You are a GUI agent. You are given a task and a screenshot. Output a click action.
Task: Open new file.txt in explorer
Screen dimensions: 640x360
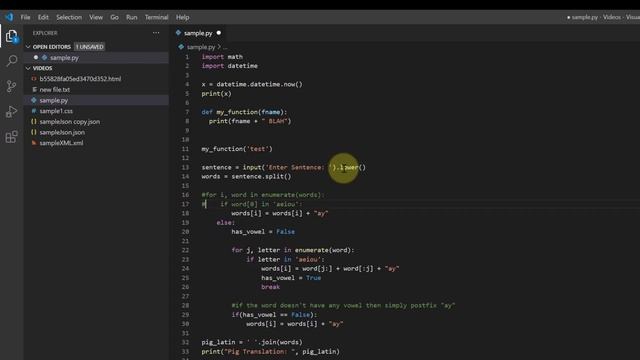[x=55, y=89]
